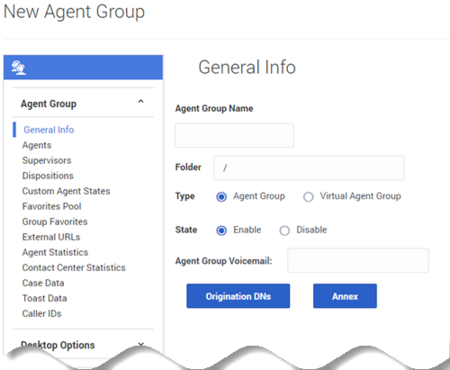Screen dimensions: 450x370
Task: Choose the Virtual Agent Group radio button
Action: tap(308, 197)
